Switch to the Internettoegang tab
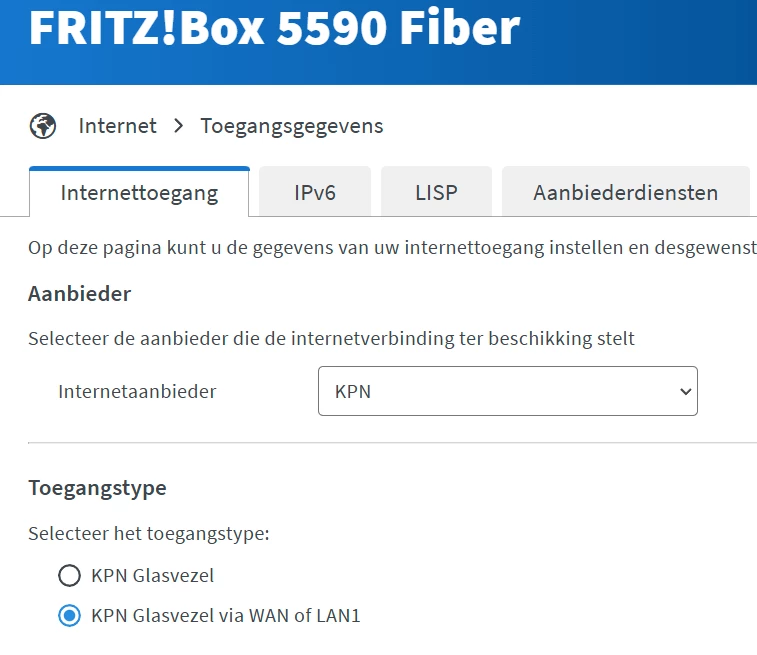 (x=140, y=192)
